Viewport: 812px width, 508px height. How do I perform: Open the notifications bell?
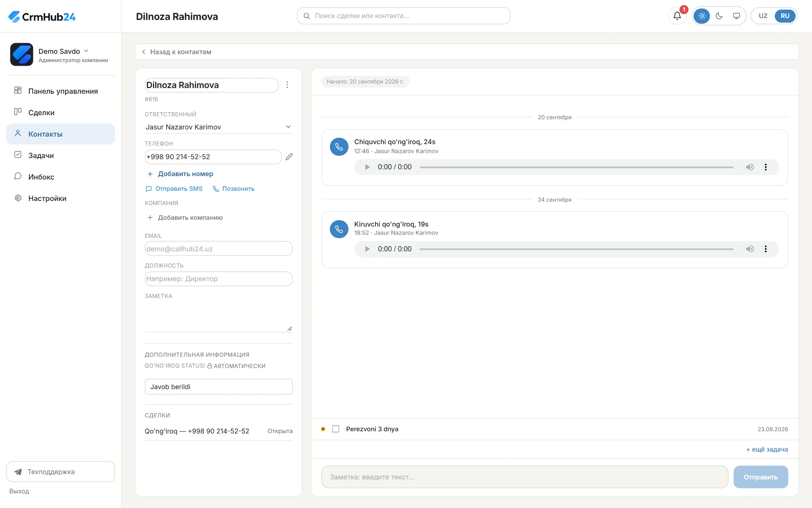[677, 16]
